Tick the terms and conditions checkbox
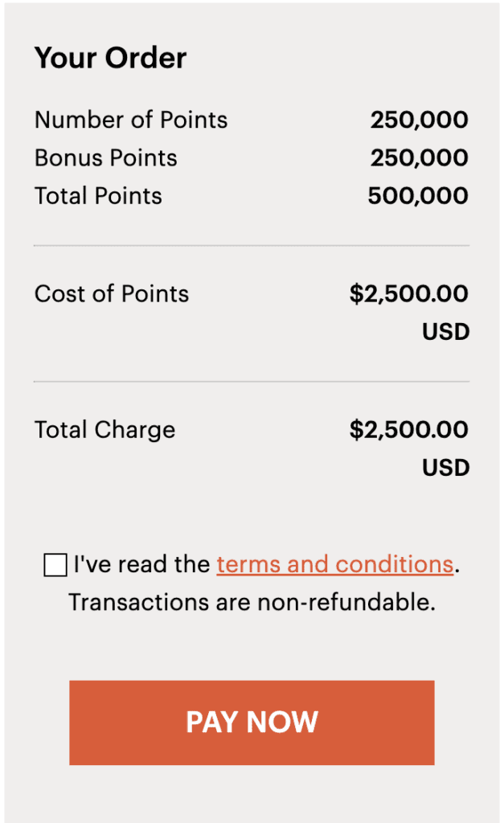Viewport: 504px width, 823px height. [x=55, y=565]
